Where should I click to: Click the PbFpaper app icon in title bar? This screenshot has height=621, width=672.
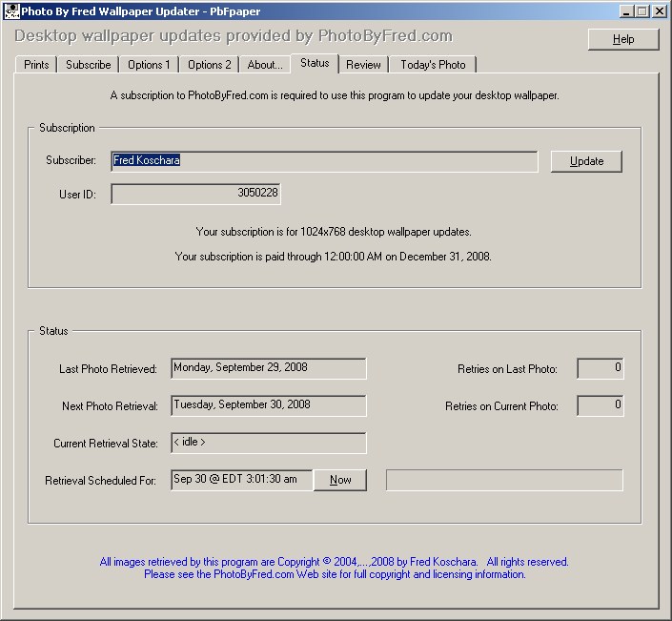click(11, 11)
